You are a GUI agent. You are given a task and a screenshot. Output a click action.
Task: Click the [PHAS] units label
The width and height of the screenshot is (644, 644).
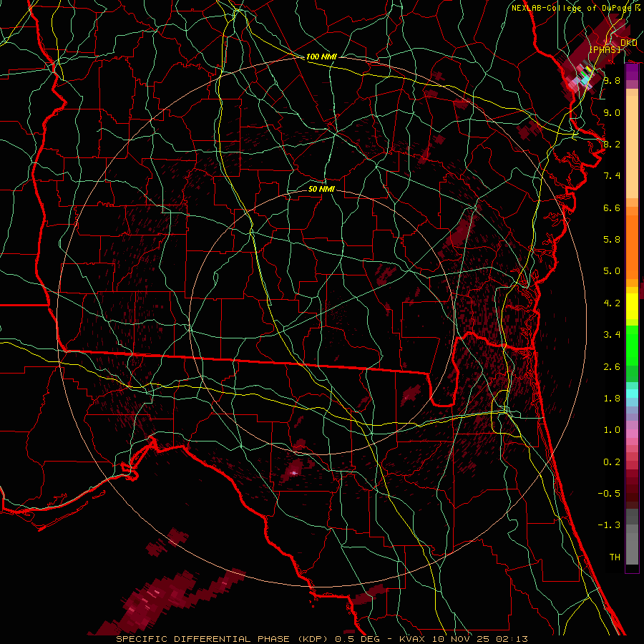coord(605,49)
